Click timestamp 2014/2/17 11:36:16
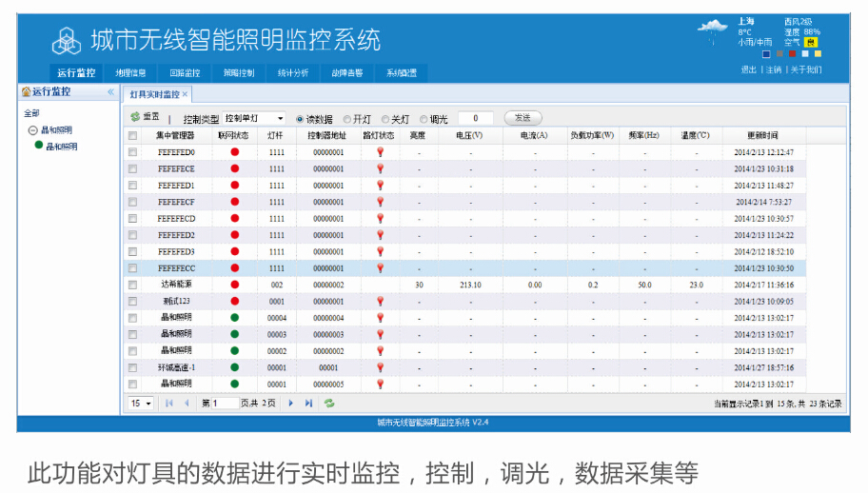The image size is (868, 493). point(764,285)
